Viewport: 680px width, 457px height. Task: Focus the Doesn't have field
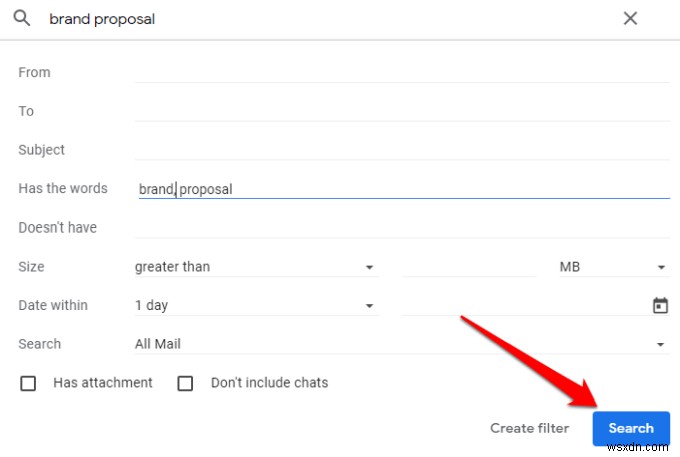click(x=402, y=228)
